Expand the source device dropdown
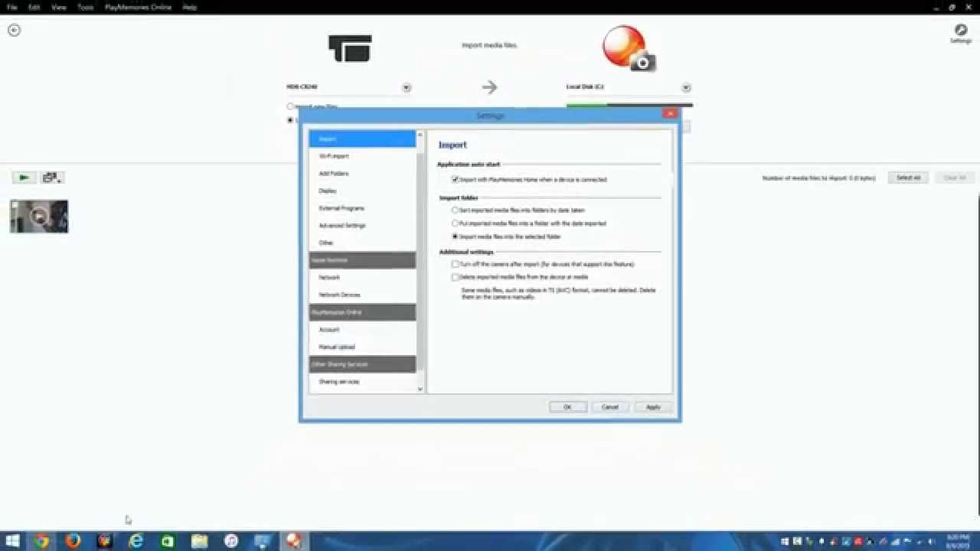Viewport: 980px width, 551px height. 407,87
